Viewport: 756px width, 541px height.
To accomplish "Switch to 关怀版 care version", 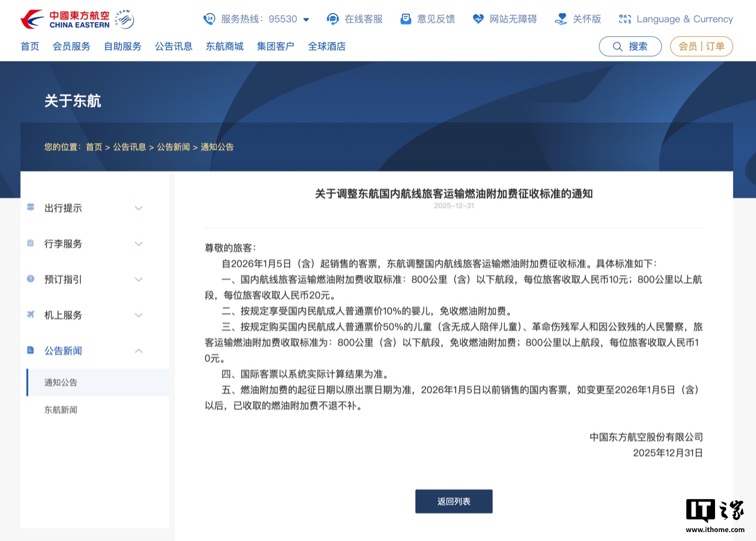I will click(578, 18).
